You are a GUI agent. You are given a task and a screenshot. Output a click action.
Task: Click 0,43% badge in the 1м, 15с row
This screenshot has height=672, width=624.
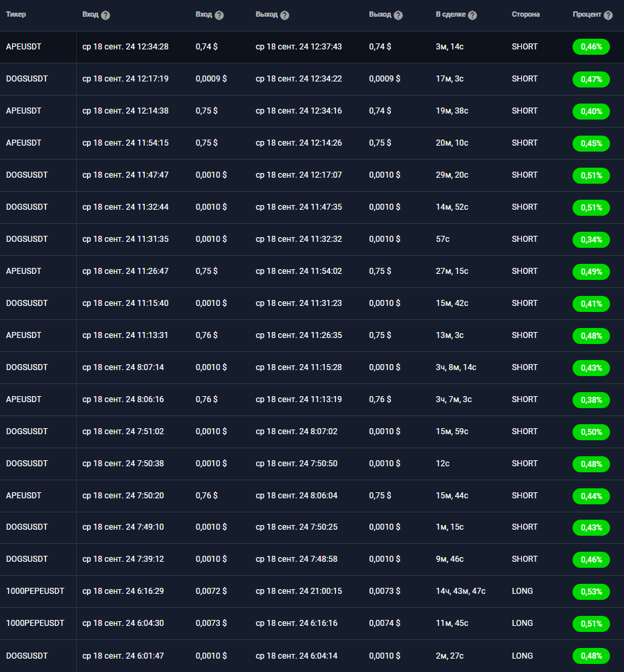(x=591, y=528)
